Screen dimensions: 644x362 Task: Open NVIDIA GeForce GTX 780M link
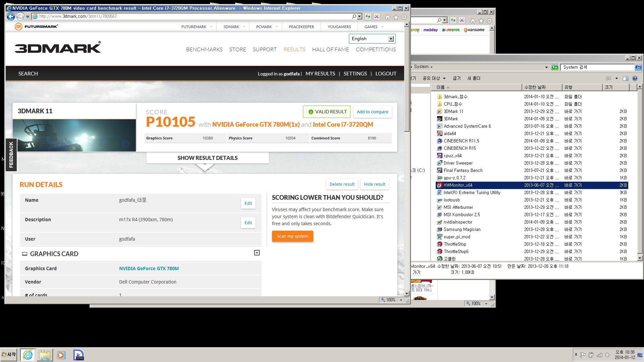[x=149, y=268]
